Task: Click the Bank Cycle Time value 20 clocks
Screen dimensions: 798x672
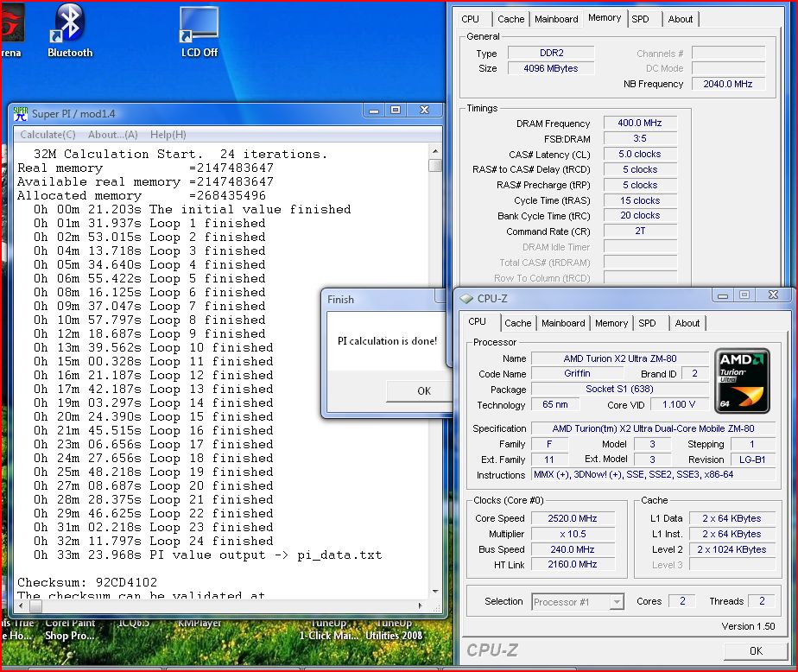Action: (640, 215)
